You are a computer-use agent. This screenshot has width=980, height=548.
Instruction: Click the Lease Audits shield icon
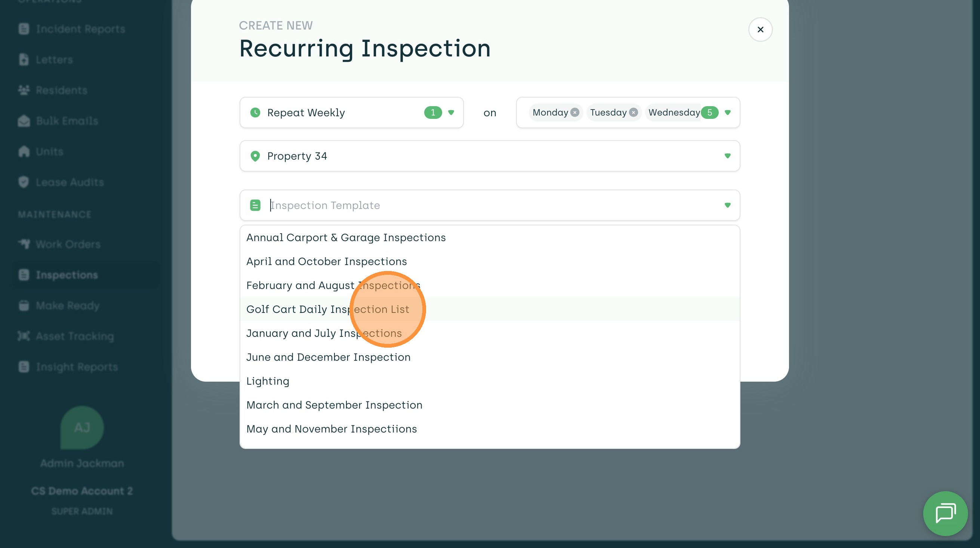tap(24, 182)
